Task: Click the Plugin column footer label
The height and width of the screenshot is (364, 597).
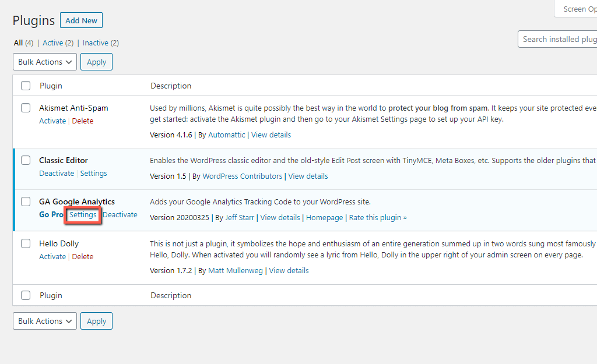Action: coord(51,295)
